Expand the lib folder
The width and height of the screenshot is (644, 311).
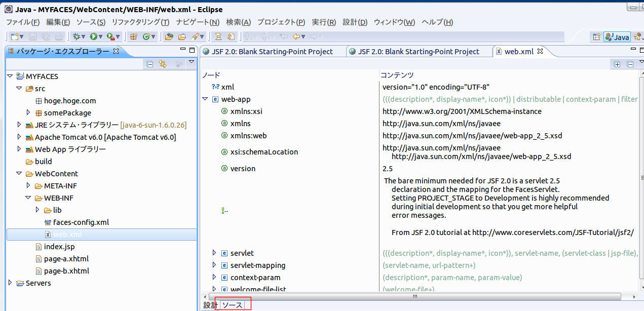[x=37, y=210]
